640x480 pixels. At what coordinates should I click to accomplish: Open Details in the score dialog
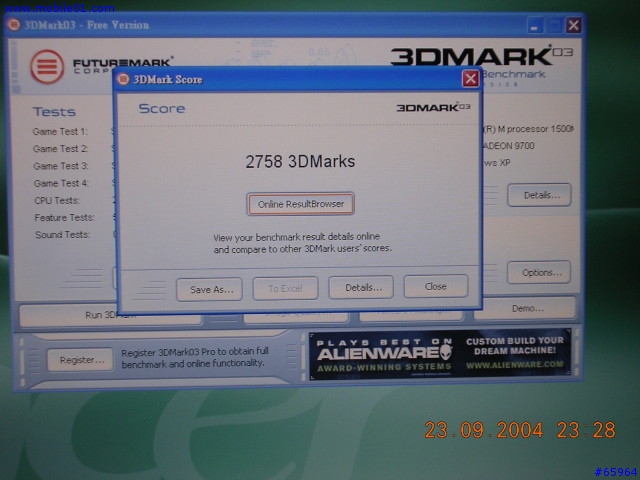[x=361, y=287]
